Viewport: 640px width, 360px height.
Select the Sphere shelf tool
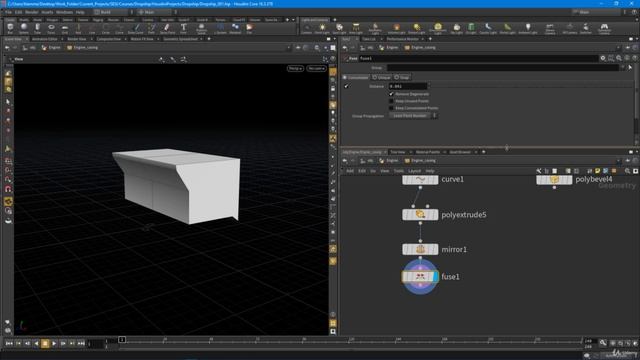click(24, 28)
